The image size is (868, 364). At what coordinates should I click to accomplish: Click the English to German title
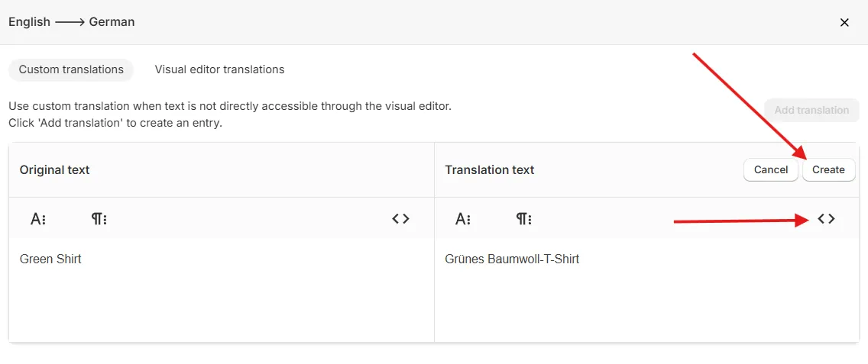[71, 22]
